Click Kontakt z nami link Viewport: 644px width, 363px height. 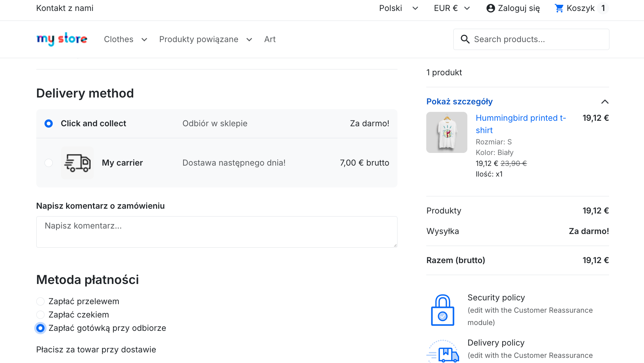tap(65, 8)
